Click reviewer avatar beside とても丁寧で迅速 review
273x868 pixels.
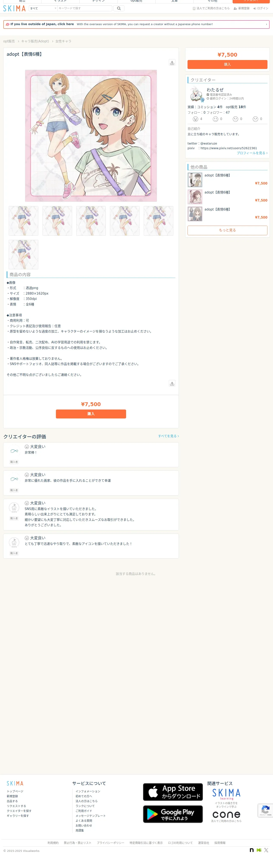pos(14,542)
